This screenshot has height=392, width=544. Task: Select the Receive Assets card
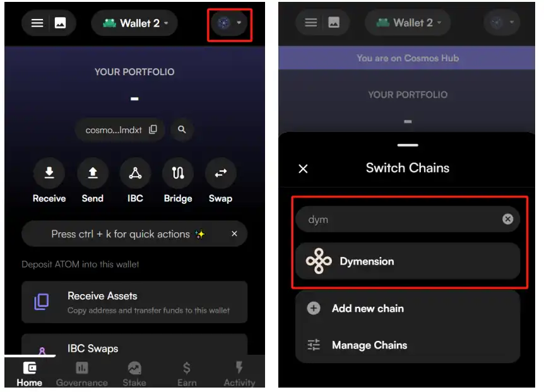pyautogui.click(x=134, y=302)
